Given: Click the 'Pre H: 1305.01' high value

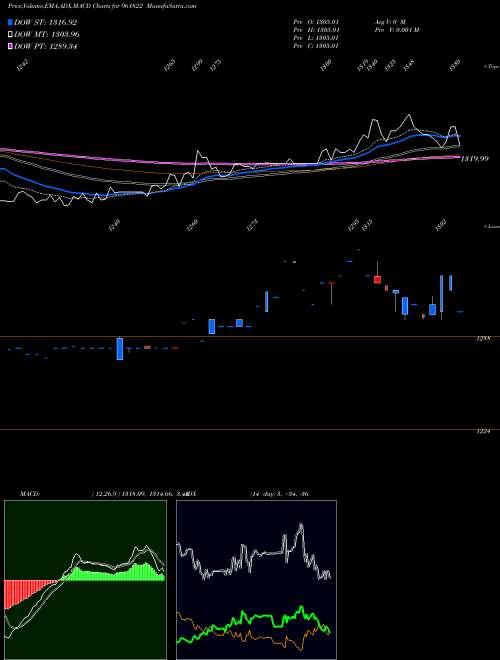Looking at the screenshot, I should [x=316, y=30].
